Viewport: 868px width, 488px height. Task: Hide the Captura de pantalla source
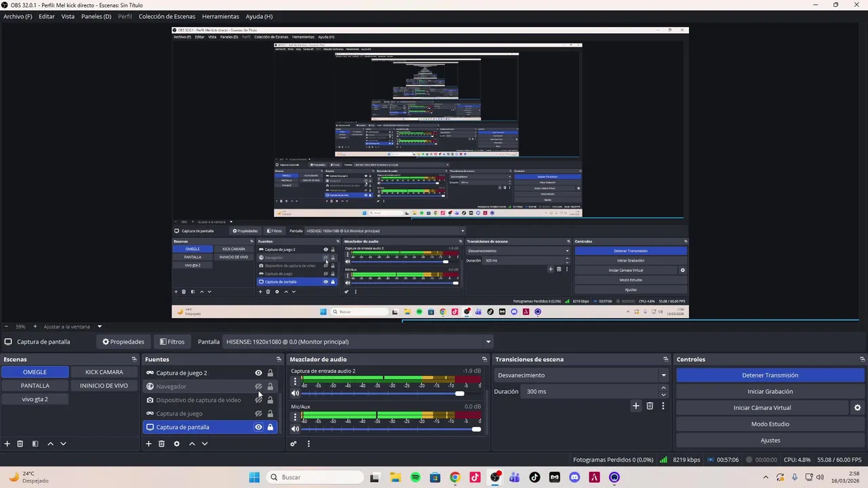pyautogui.click(x=258, y=427)
